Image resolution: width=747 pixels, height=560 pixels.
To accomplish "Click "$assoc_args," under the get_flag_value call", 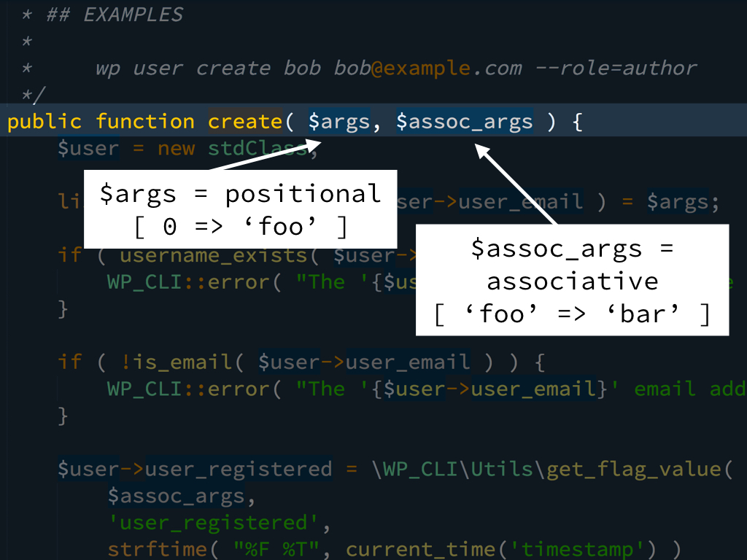I will click(182, 496).
